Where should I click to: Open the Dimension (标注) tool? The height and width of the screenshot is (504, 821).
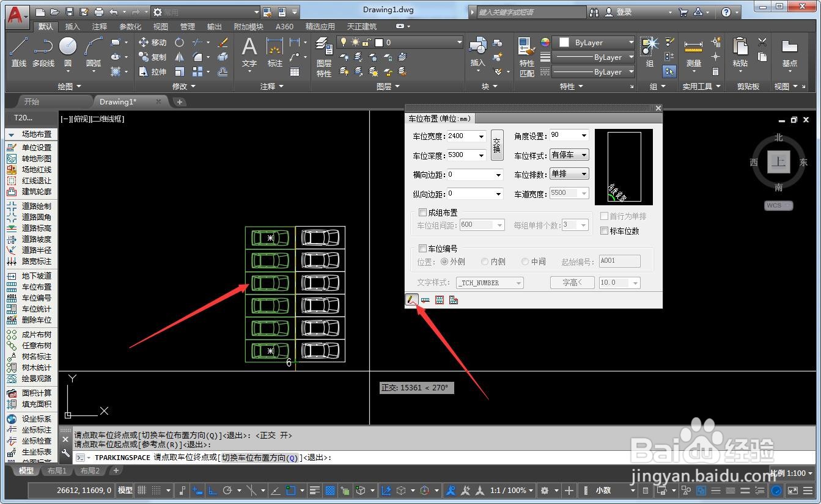[275, 52]
